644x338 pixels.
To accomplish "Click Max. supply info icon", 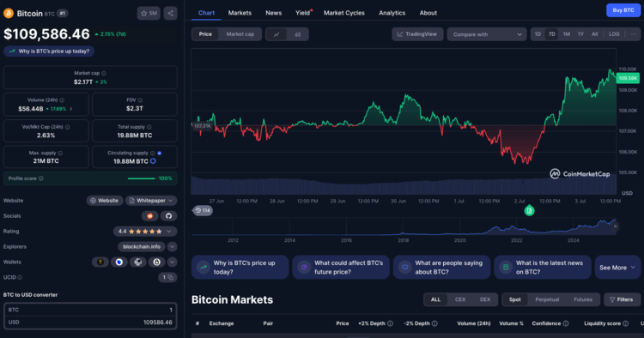I will (60, 153).
